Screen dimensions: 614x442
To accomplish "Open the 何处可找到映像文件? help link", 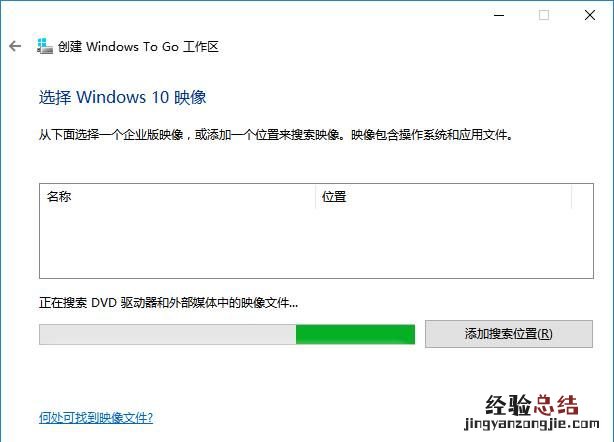I will pos(96,417).
